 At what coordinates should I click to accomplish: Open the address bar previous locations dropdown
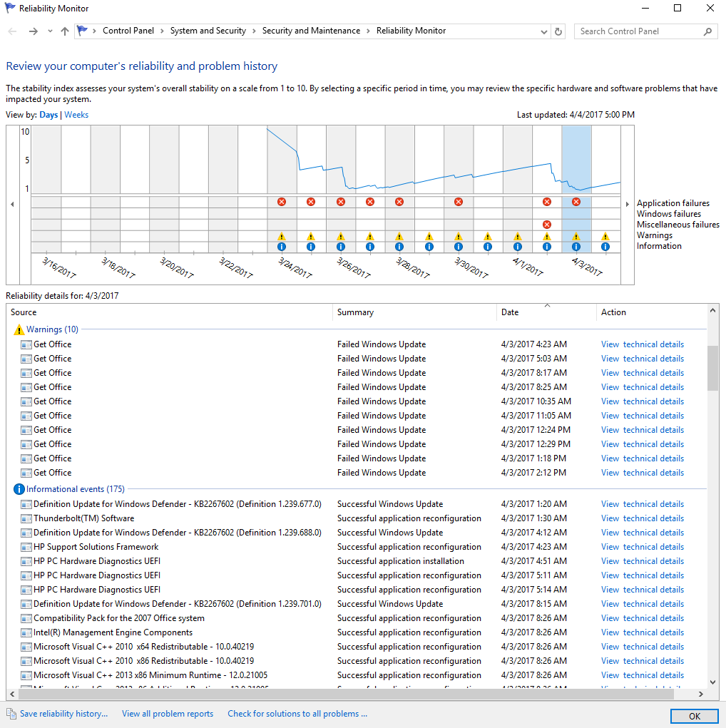pyautogui.click(x=544, y=31)
